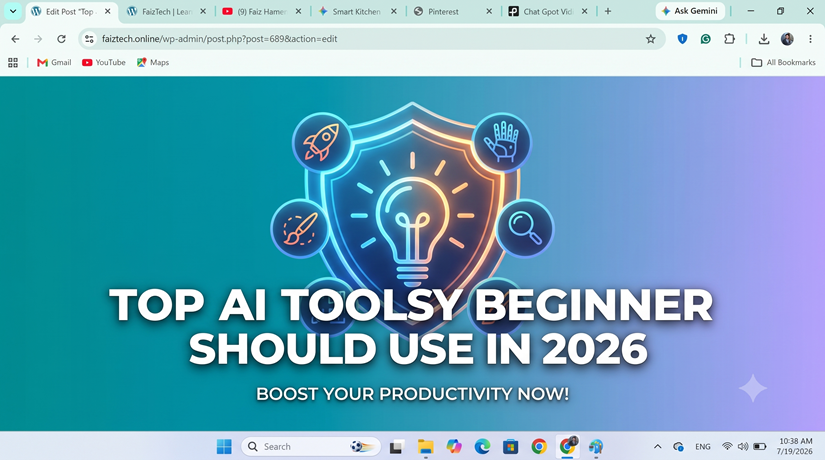
Task: Close the Chat Gpot Vid tab
Action: coord(584,12)
